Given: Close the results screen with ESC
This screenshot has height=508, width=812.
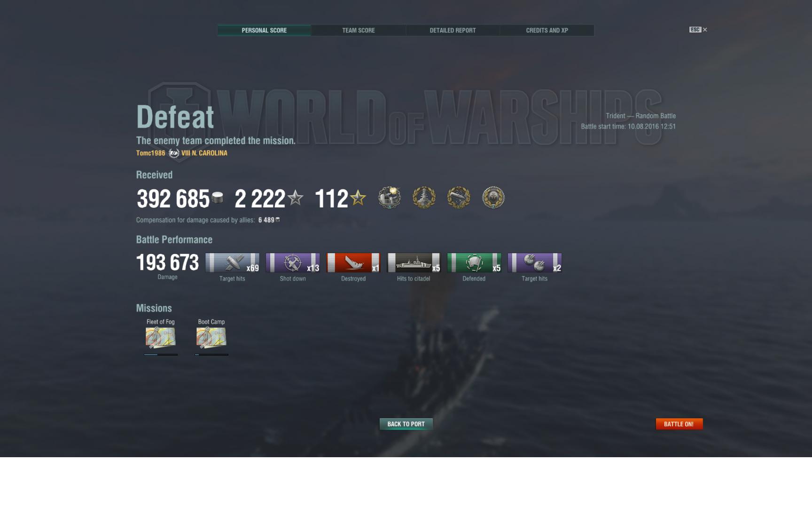Looking at the screenshot, I should [x=698, y=30].
